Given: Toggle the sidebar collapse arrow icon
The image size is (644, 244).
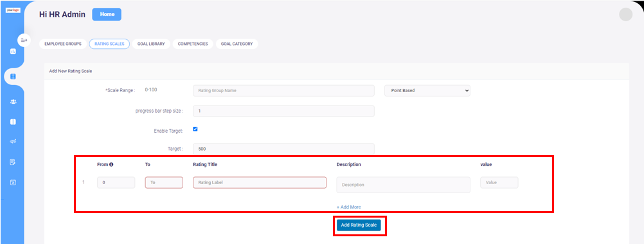Looking at the screenshot, I should click(x=24, y=40).
